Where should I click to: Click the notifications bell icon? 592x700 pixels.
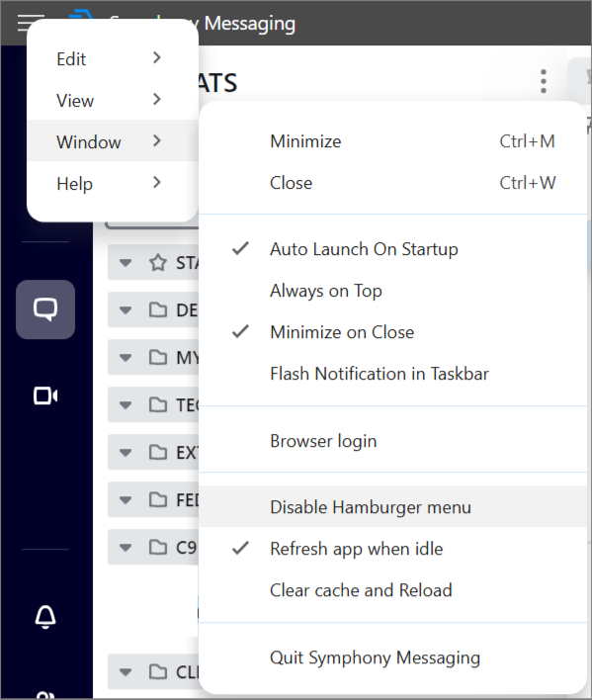pyautogui.click(x=45, y=617)
